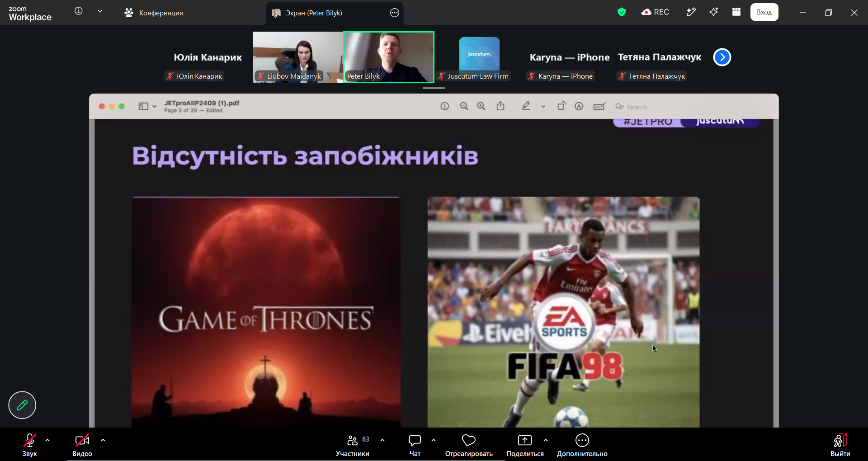Click the participants count 83
Viewport: 868px width, 461px height.
click(366, 439)
